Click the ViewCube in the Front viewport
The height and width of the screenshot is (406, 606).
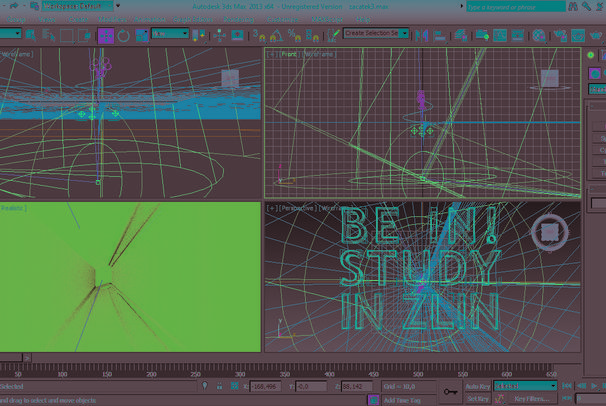coord(549,78)
